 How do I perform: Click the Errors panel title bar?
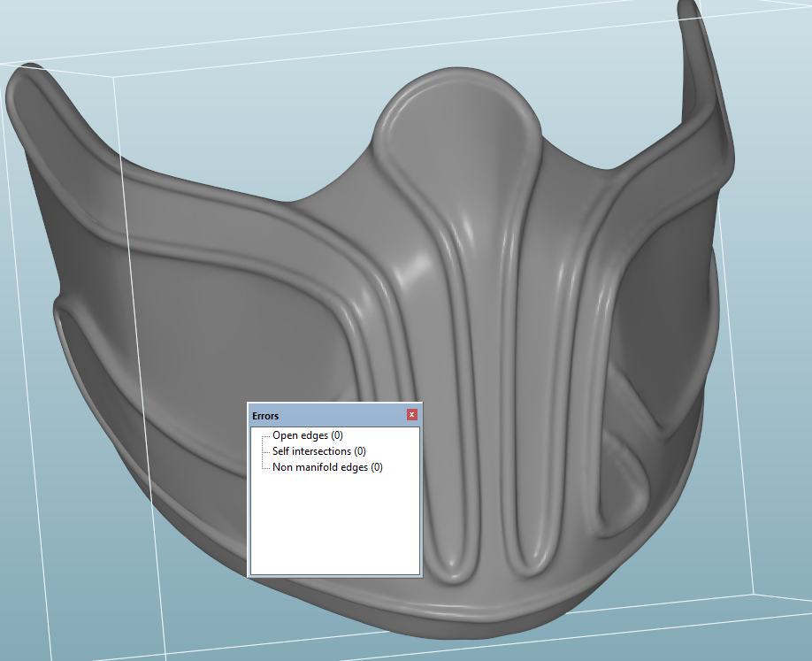[334, 415]
